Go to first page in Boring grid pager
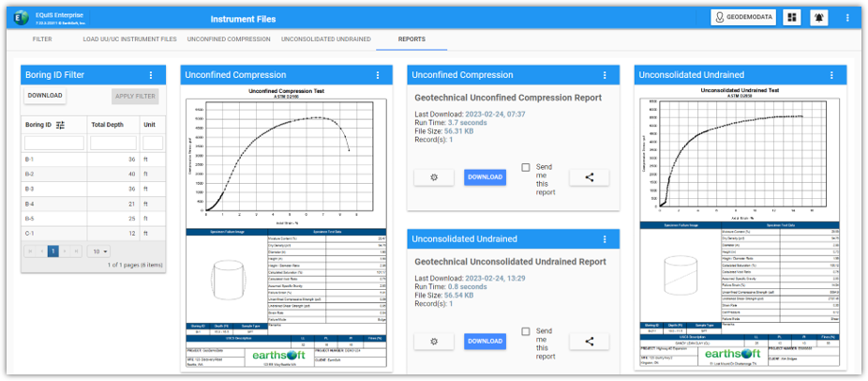 (30, 251)
